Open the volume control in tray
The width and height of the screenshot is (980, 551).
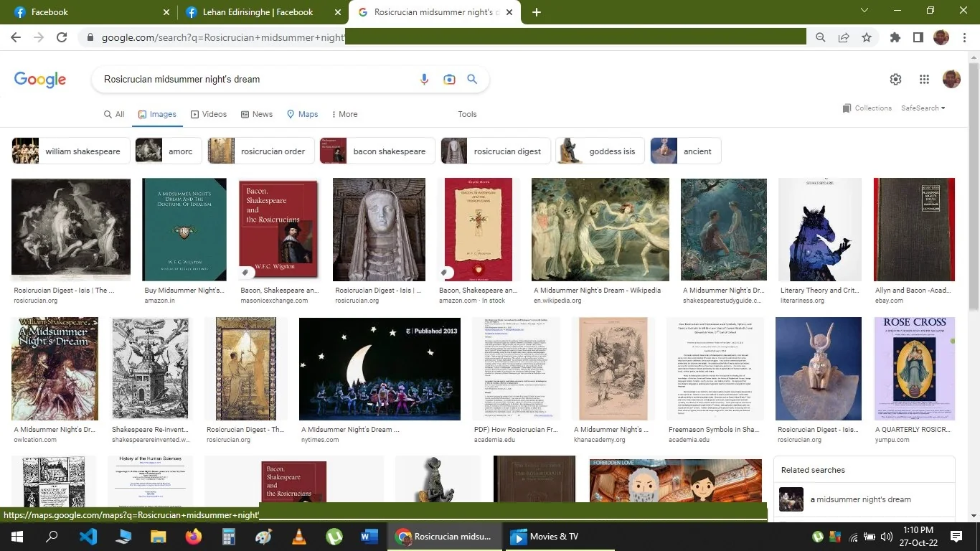(886, 537)
